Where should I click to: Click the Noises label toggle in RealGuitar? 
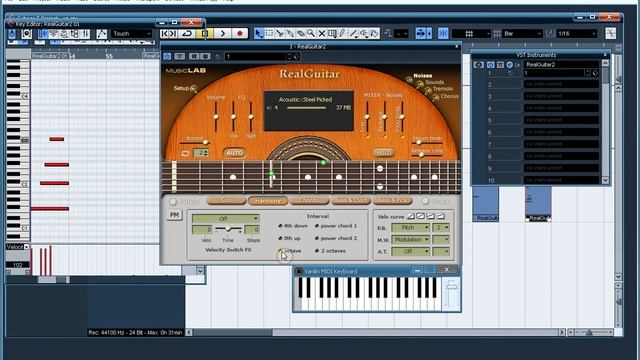point(422,76)
